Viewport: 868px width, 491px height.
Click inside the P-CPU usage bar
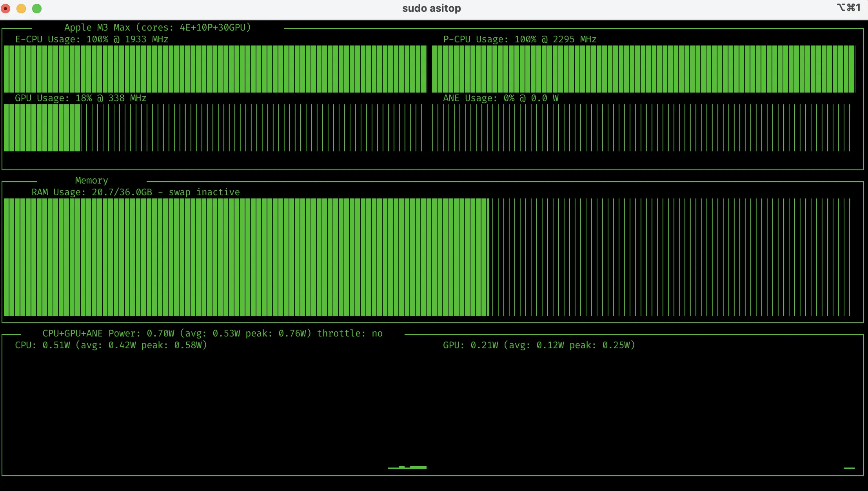click(643, 69)
